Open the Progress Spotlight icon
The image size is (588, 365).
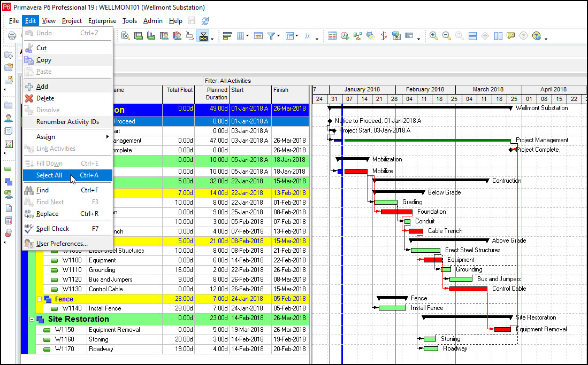370,36
